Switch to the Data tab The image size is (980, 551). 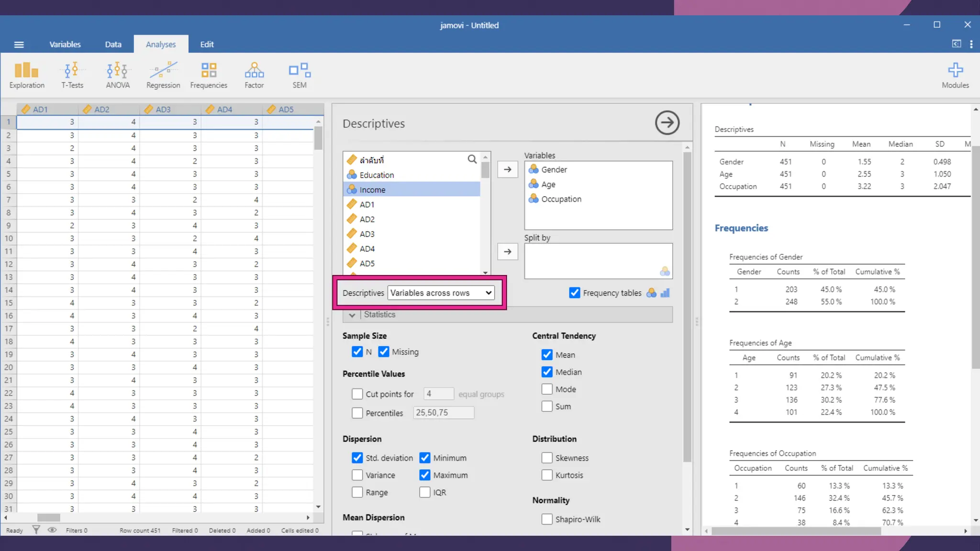(113, 44)
